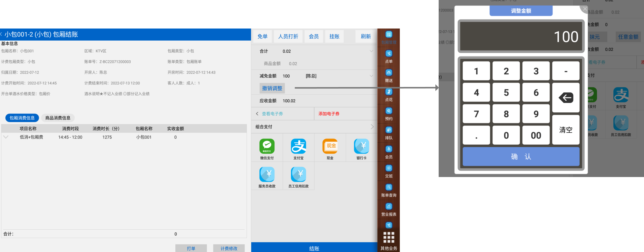Click the 消费时段 column header
Viewport: 644px width, 252px height.
click(x=70, y=128)
